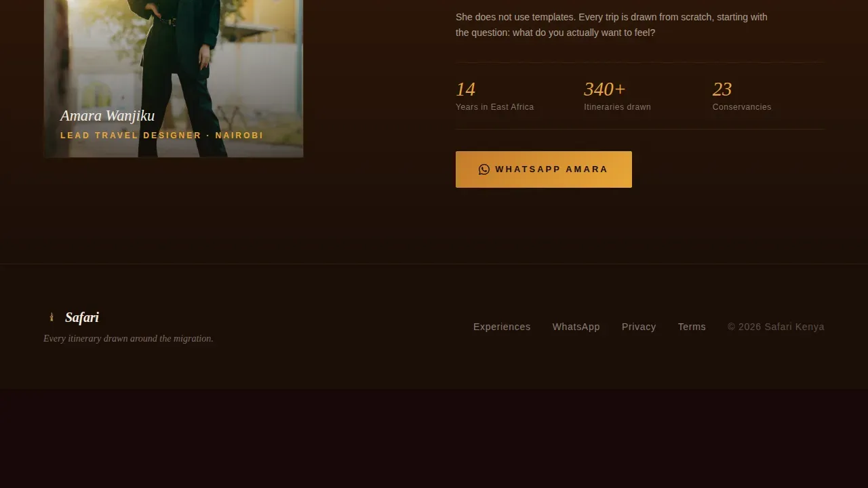Click the 14 years statistic
868x488 pixels.
[466, 89]
